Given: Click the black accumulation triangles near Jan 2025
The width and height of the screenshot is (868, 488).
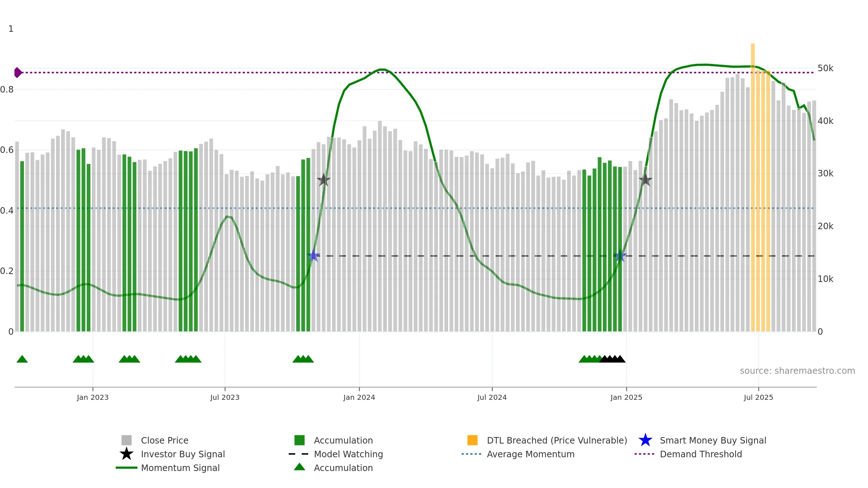Looking at the screenshot, I should (x=612, y=359).
